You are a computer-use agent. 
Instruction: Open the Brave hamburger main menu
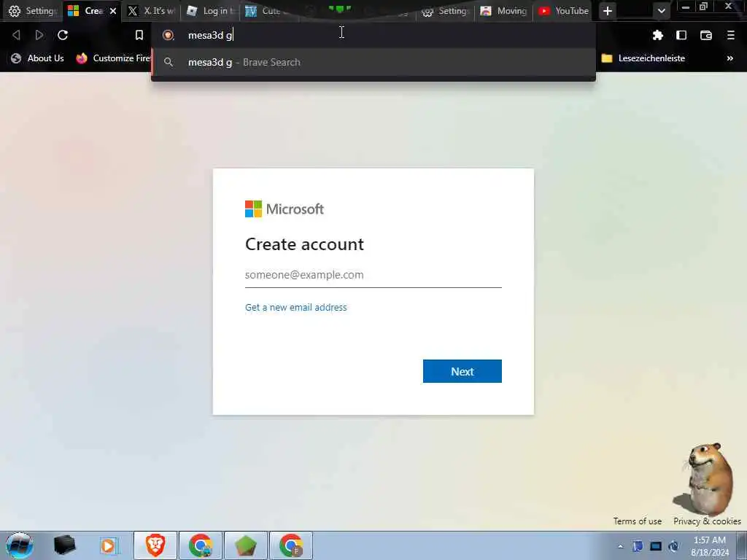tap(731, 35)
